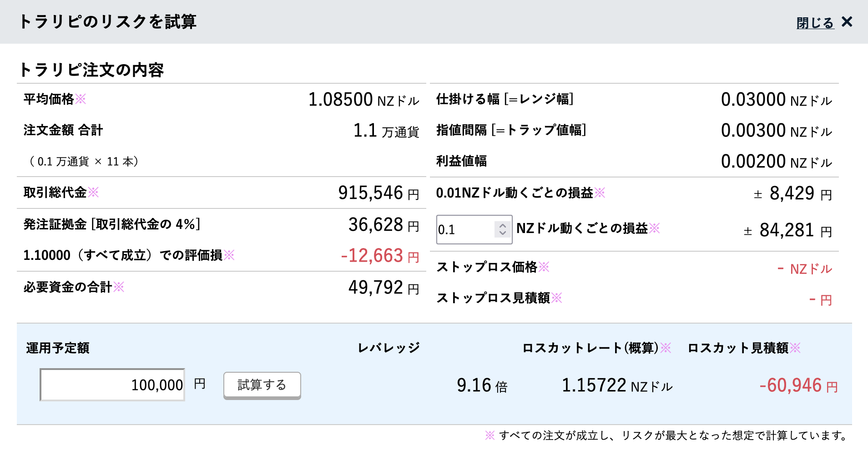Click the 発注証拠金 [取引総代金の 4%] label

point(112,224)
